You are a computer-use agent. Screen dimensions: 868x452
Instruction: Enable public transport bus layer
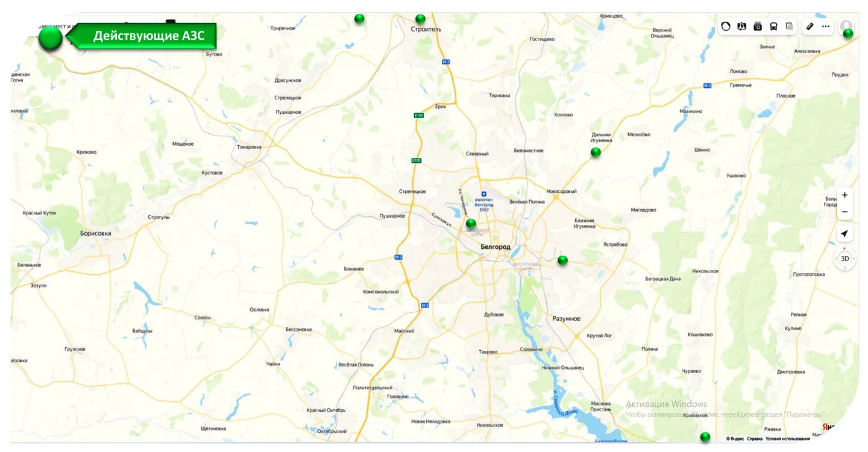tap(773, 27)
